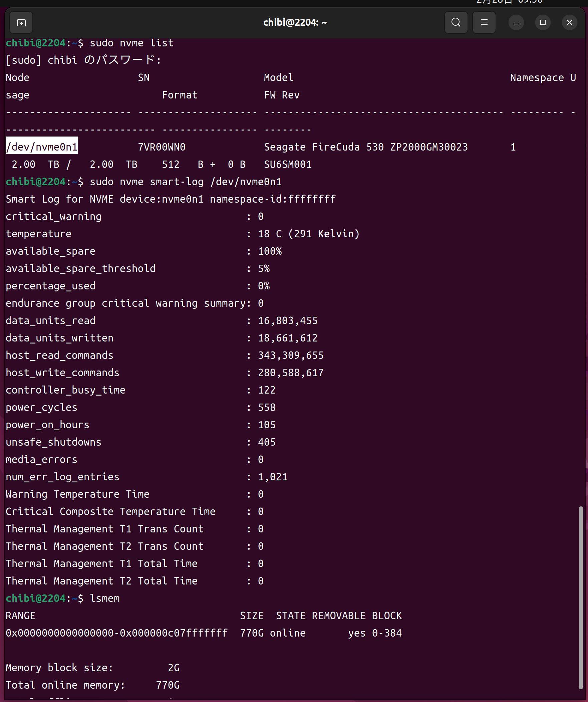Click the lsmem command text
Image resolution: width=588 pixels, height=702 pixels.
click(105, 599)
